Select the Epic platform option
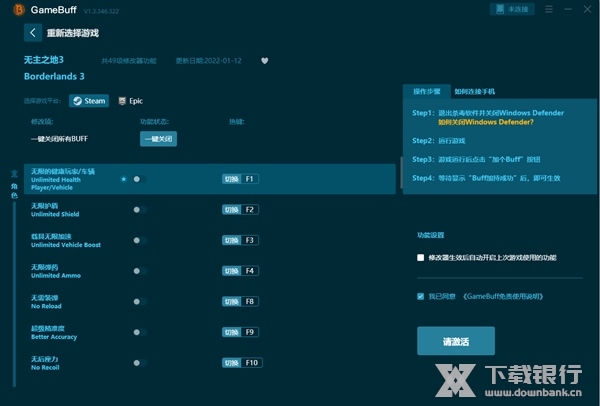 point(131,101)
